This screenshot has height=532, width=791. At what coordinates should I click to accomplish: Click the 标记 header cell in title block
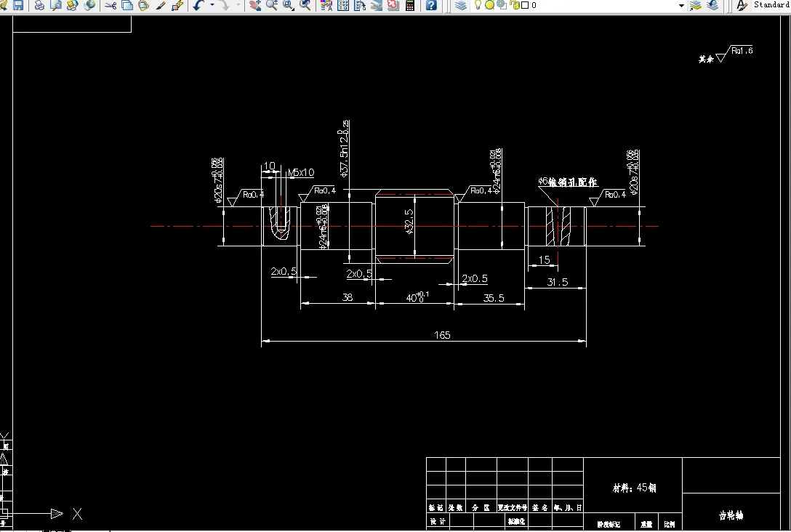click(x=436, y=508)
